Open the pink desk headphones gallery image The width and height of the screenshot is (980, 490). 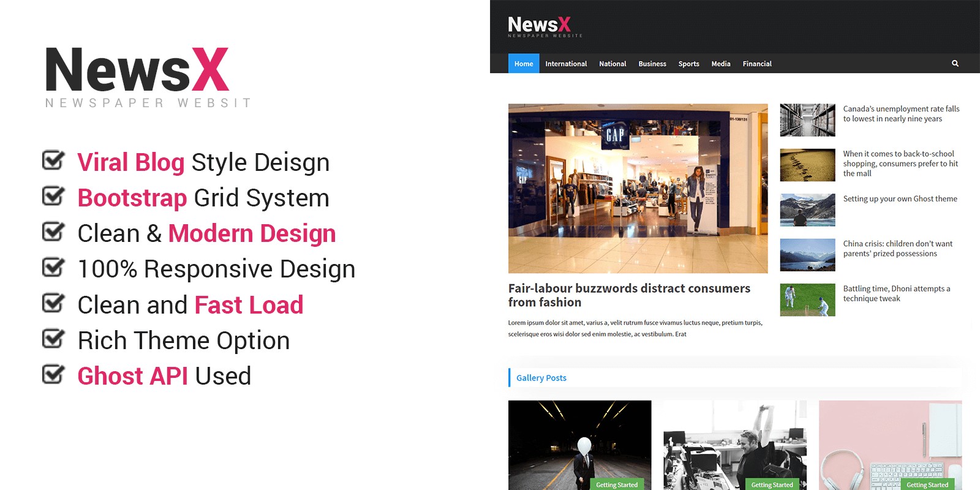(890, 445)
